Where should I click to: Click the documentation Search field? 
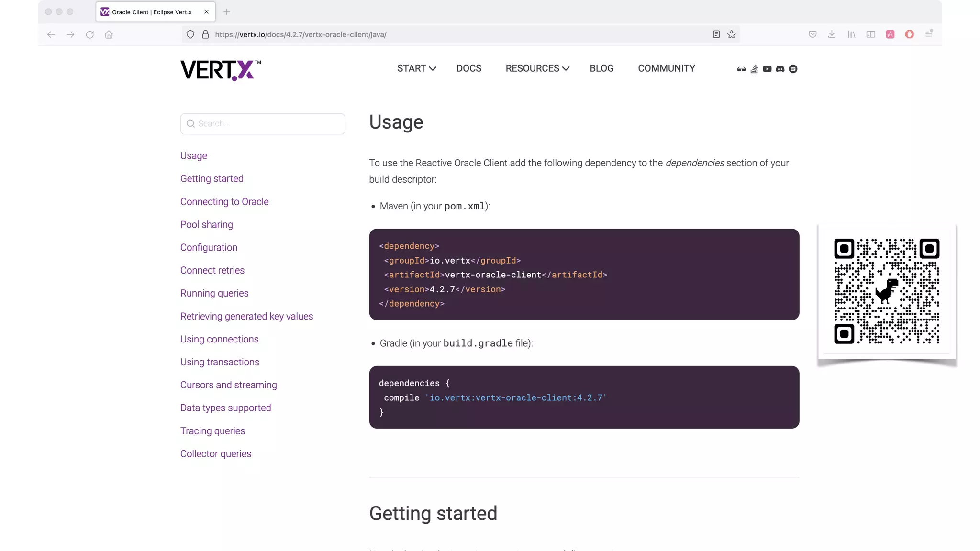tap(263, 124)
